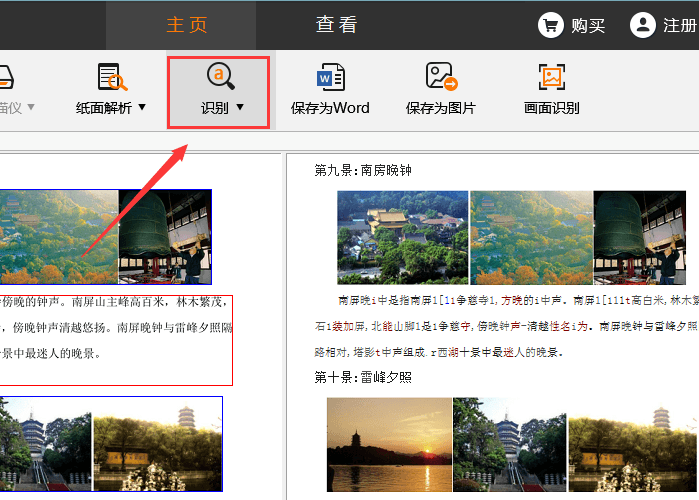The height and width of the screenshot is (500, 699).
Task: Click the partially visible scanner icon
Action: pos(7,78)
